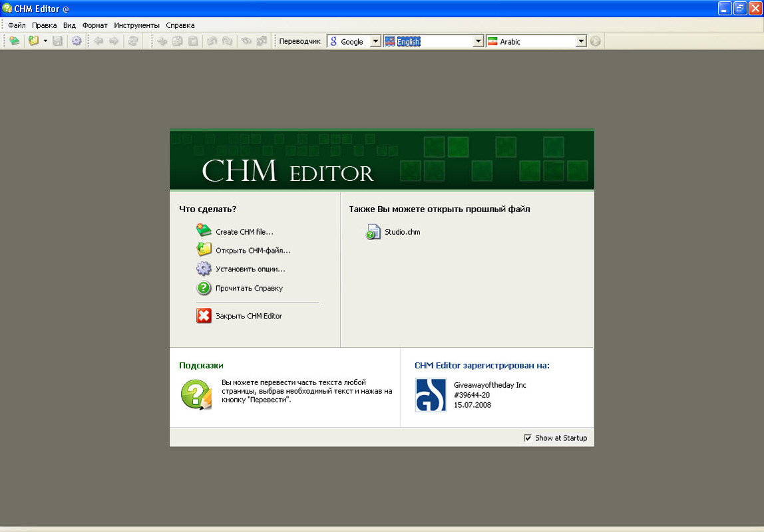Open the Вид menu

[x=70, y=25]
